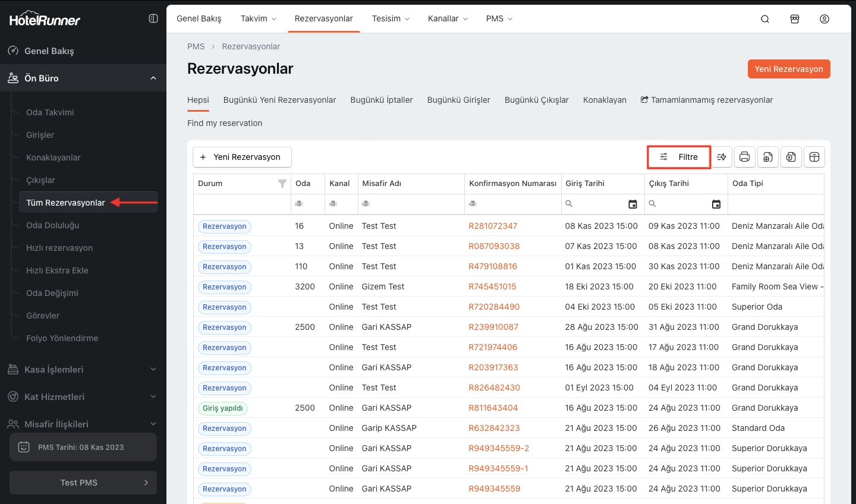Click the Misafir Adı filter input field
The image size is (856, 504).
pyautogui.click(x=410, y=204)
